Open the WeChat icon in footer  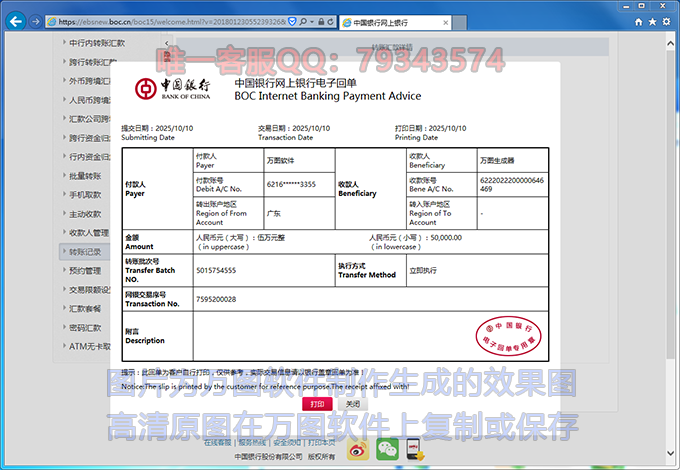pos(387,450)
